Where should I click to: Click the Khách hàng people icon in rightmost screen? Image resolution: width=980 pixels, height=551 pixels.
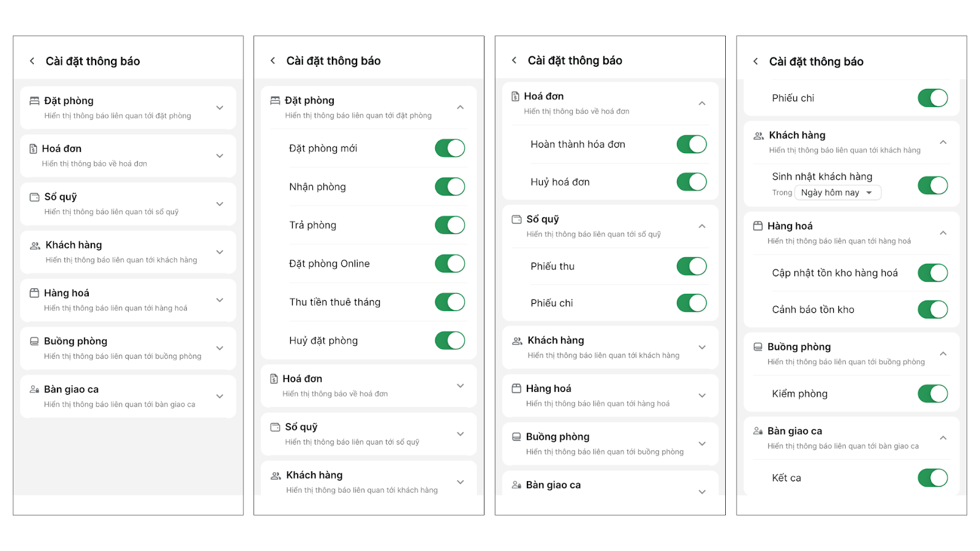[x=758, y=136]
